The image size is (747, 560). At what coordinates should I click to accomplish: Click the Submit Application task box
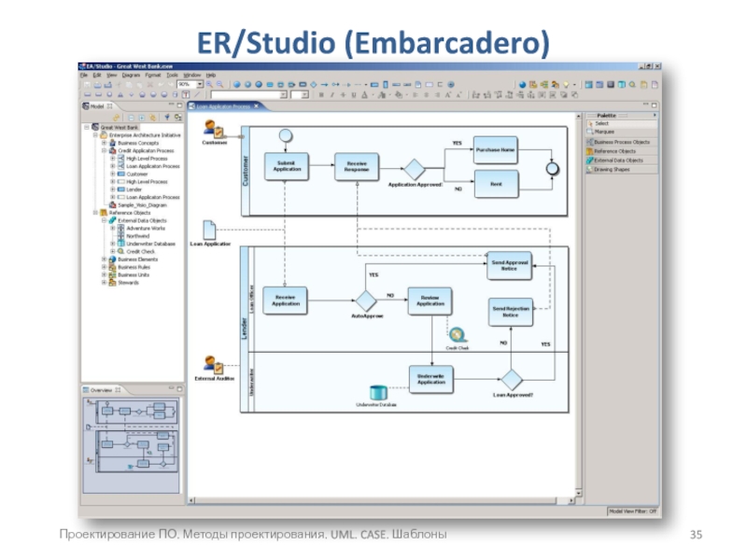(x=287, y=166)
